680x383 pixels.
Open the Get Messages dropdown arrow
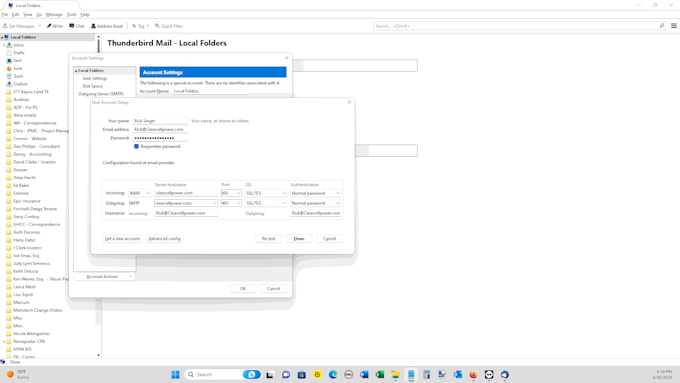(39, 26)
